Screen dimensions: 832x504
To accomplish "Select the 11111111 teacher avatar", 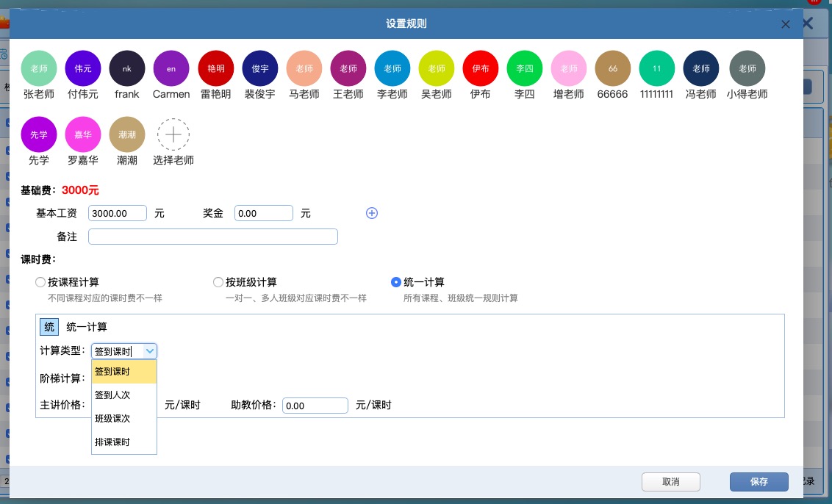I will tap(656, 68).
